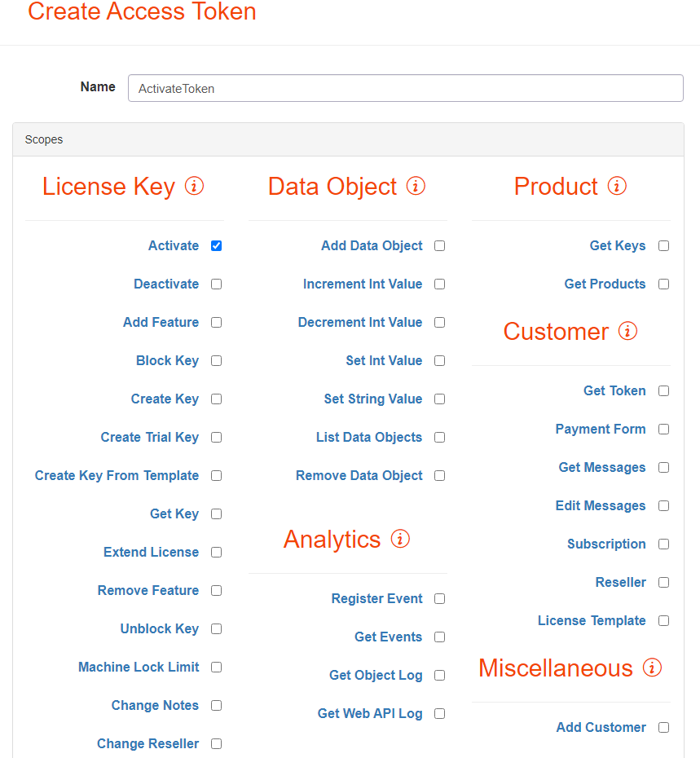This screenshot has width=700, height=758.
Task: Click the Miscellaneous info icon
Action: coord(652,668)
